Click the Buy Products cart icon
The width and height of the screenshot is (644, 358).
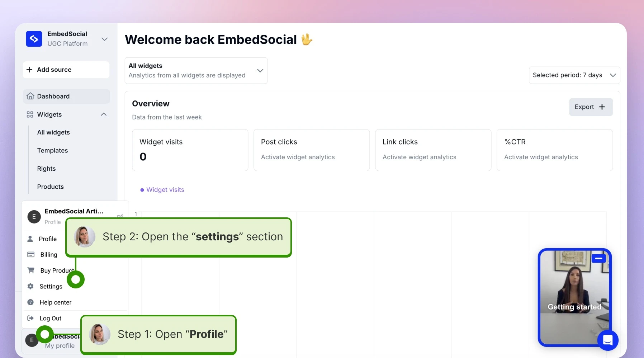(x=31, y=270)
